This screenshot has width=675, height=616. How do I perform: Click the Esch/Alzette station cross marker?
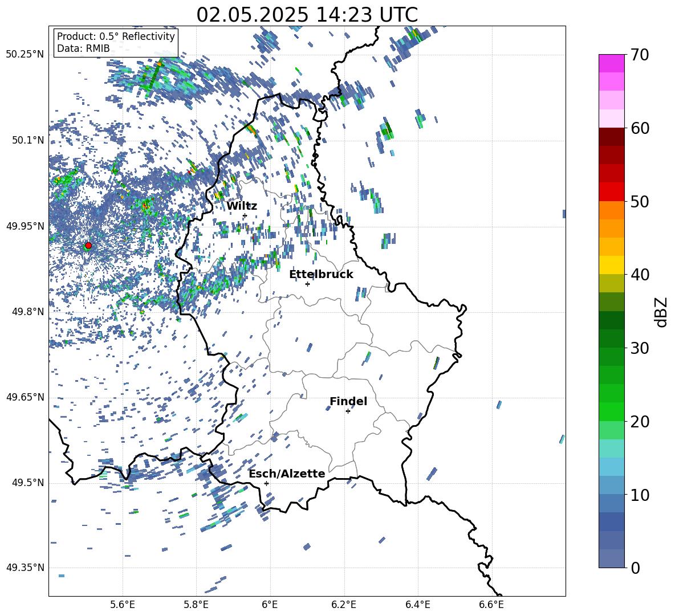(266, 483)
